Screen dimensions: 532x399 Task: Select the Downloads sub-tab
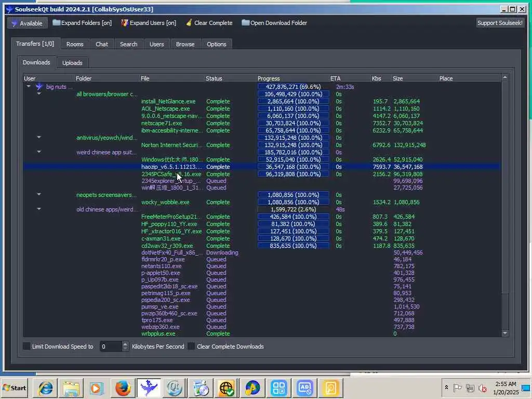coord(36,62)
